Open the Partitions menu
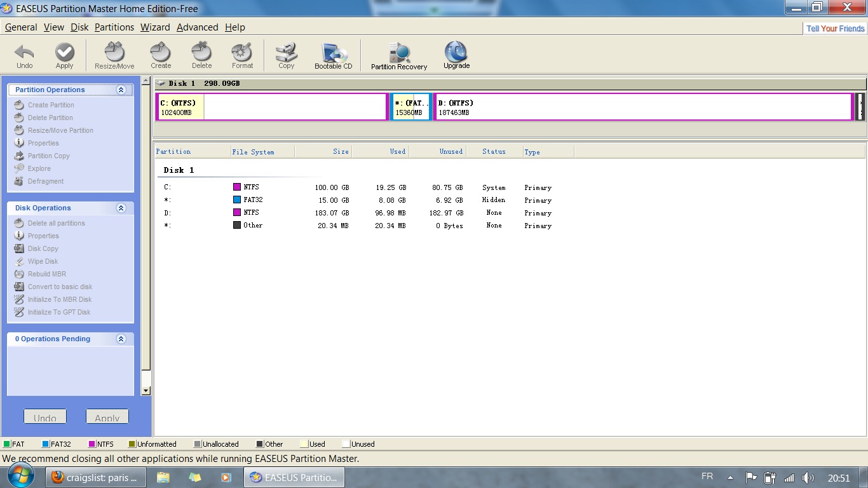The image size is (868, 488). 114,27
